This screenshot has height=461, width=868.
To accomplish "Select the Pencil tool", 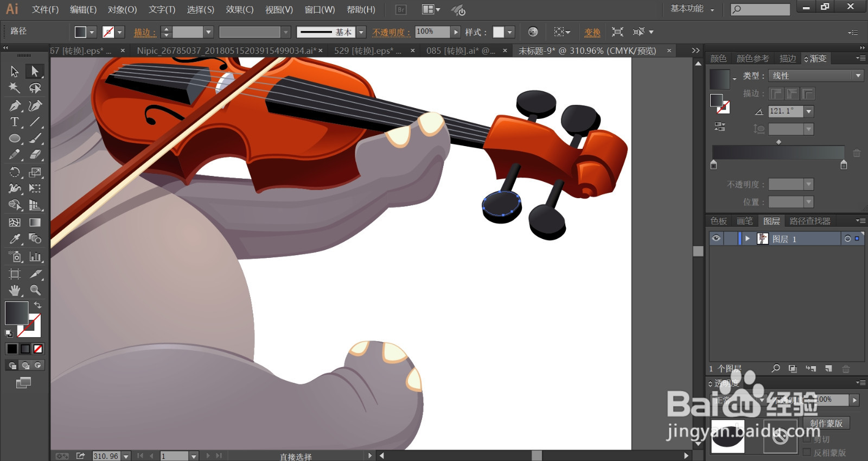I will click(15, 155).
